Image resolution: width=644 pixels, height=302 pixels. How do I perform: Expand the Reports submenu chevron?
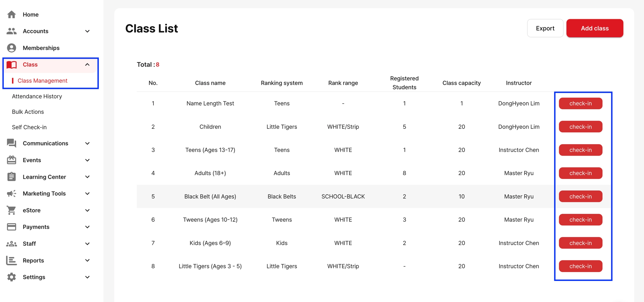tap(87, 260)
